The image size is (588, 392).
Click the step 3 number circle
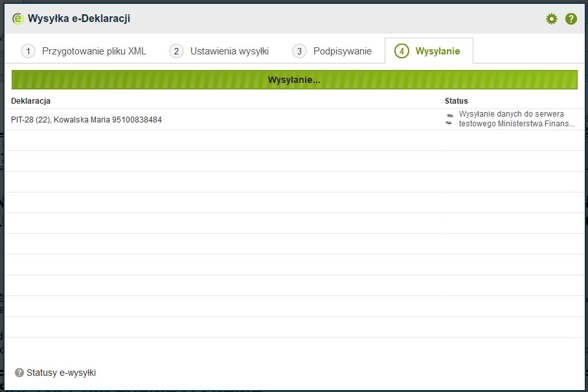click(x=299, y=51)
